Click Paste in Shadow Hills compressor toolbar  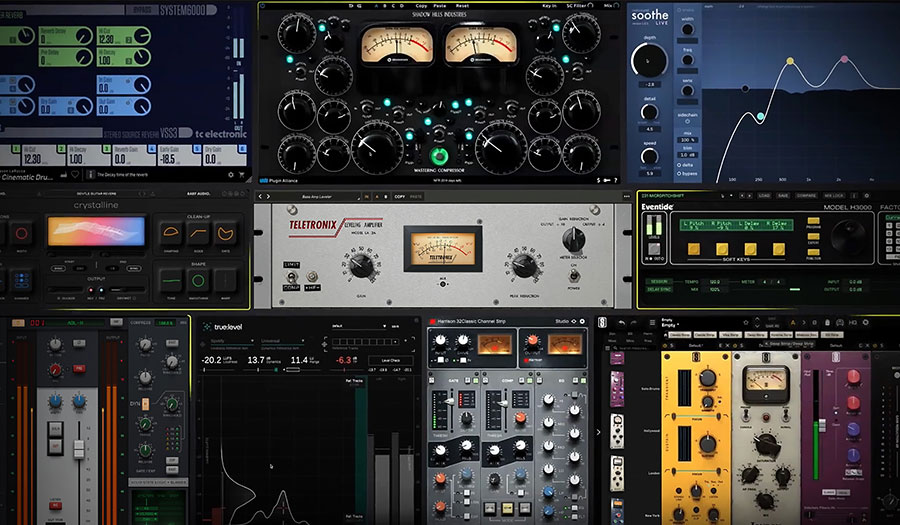[440, 6]
